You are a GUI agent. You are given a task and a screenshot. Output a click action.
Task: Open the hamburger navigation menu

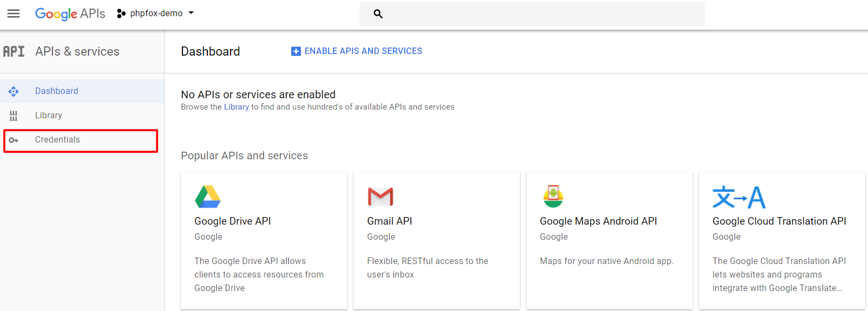(13, 13)
